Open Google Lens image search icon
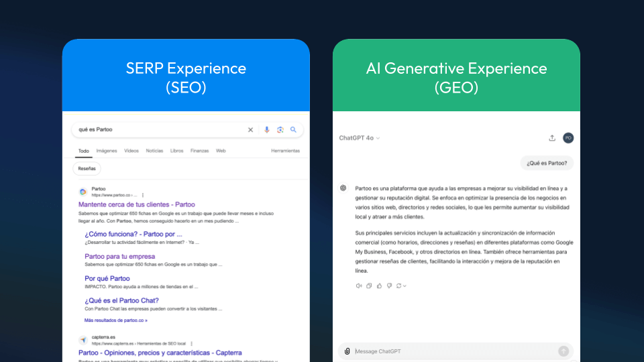 pyautogui.click(x=280, y=129)
